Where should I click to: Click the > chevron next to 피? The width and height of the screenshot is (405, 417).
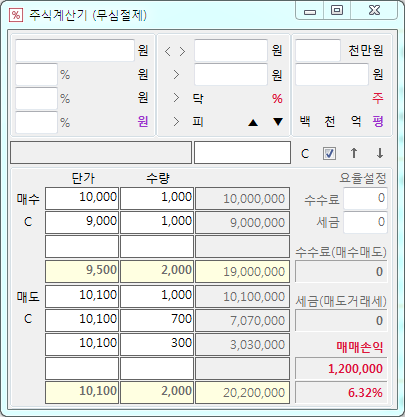pos(176,122)
